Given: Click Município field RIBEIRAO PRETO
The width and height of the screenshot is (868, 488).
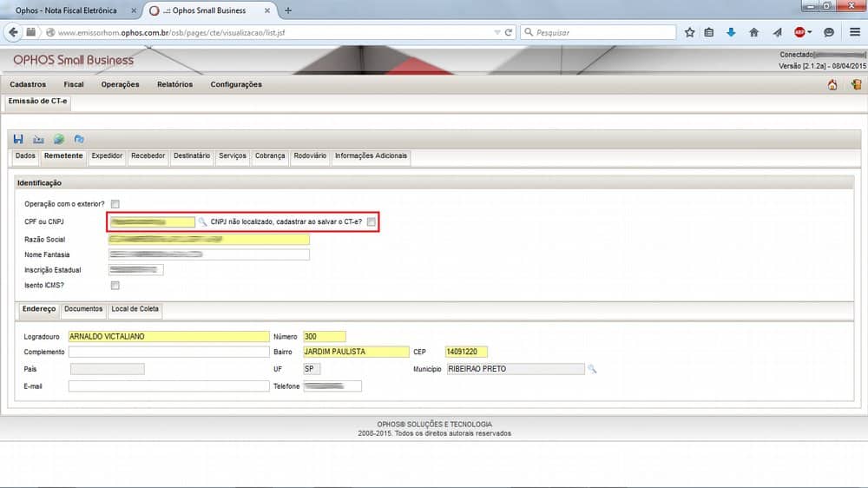Looking at the screenshot, I should click(x=516, y=369).
